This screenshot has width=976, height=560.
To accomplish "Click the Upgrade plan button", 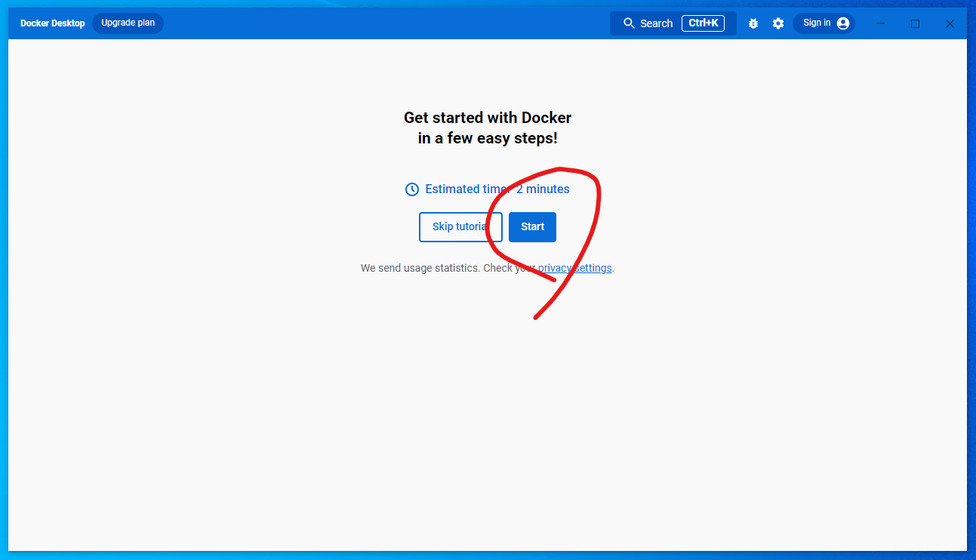I will pyautogui.click(x=128, y=23).
